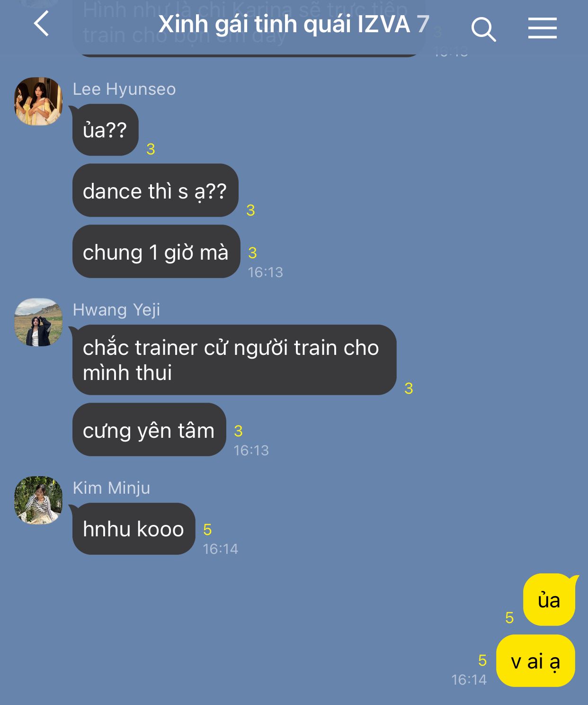
Task: Tap the chat title Xinh gái tinh quái IZVA
Action: pos(284,24)
